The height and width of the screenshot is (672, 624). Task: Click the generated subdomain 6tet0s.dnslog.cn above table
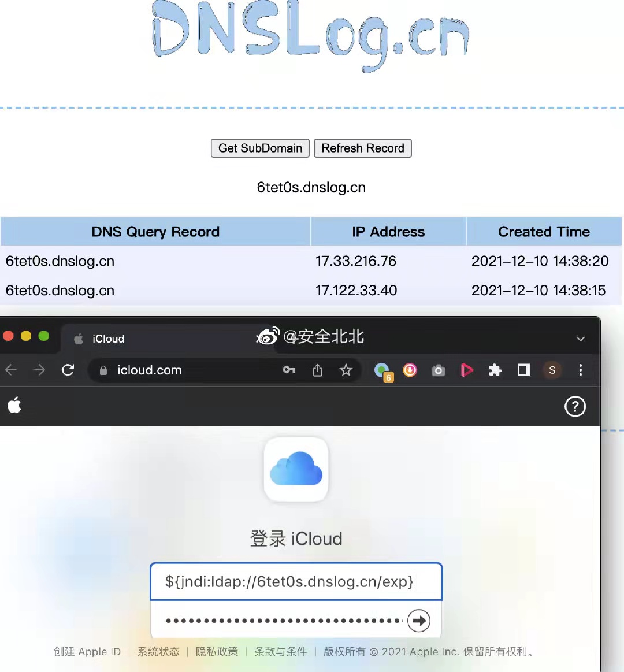(x=311, y=187)
